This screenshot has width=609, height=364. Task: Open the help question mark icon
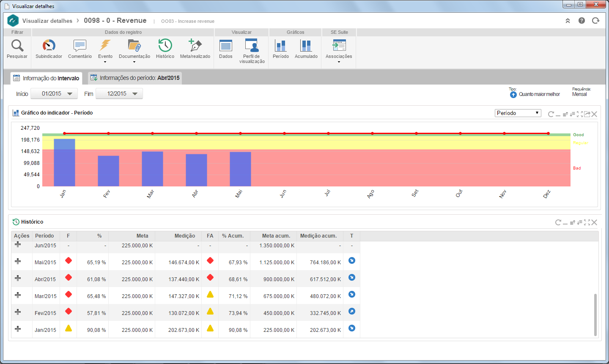tap(582, 21)
